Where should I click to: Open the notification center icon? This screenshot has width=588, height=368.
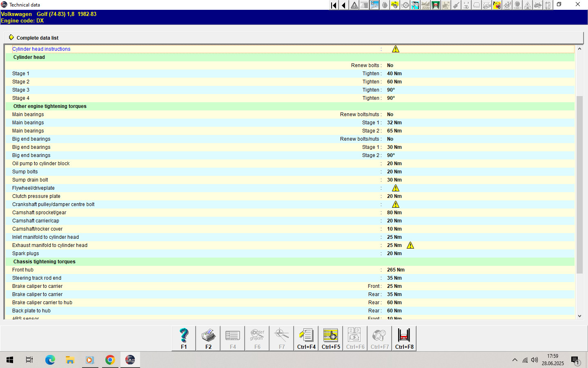click(x=575, y=360)
